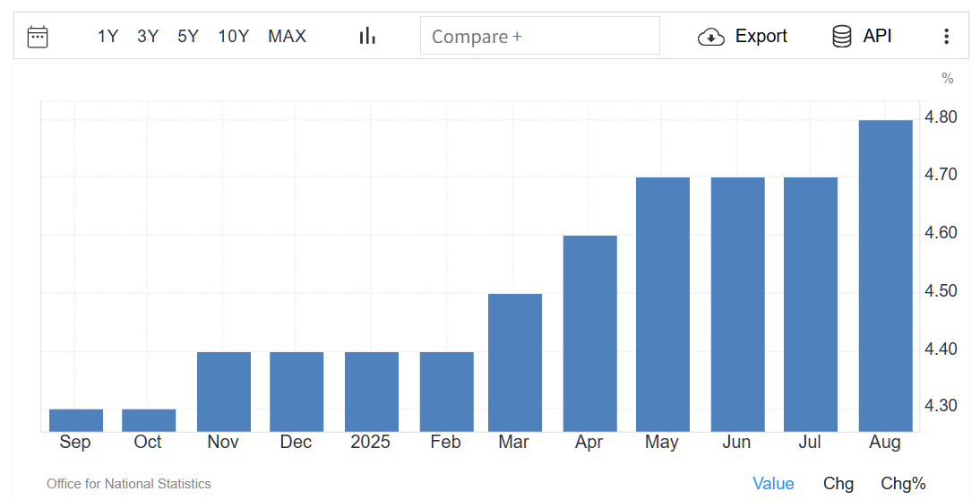This screenshot has width=980, height=500.
Task: Click the Aug bar in chart
Action: coord(885,276)
